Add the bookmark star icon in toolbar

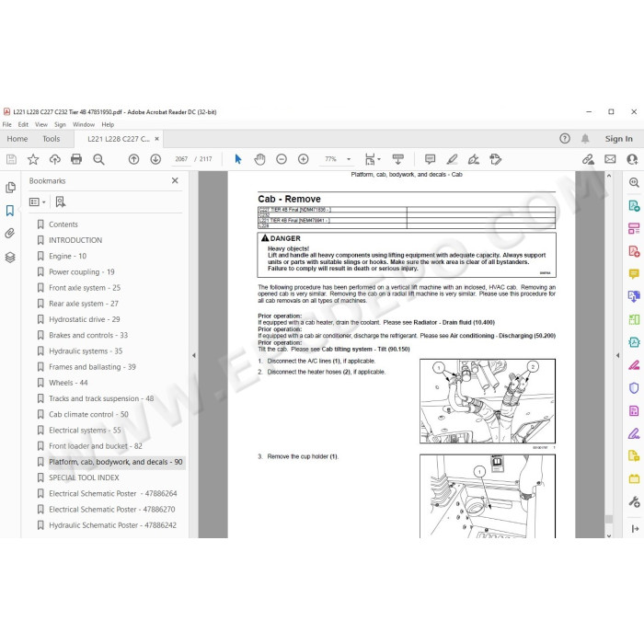33,159
